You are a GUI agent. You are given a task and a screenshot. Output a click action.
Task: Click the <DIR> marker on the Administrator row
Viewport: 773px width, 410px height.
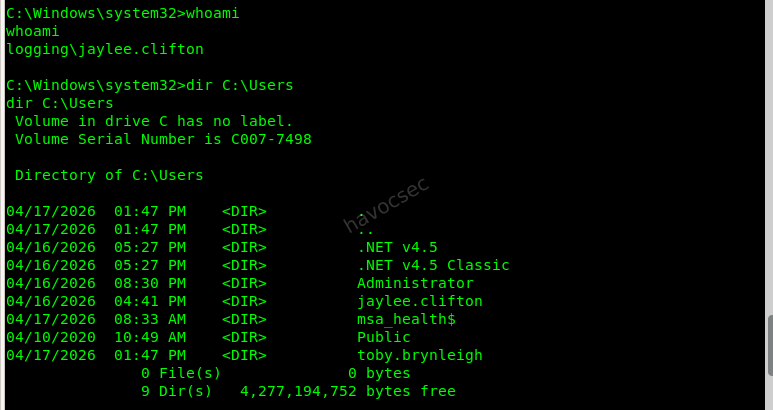click(244, 283)
